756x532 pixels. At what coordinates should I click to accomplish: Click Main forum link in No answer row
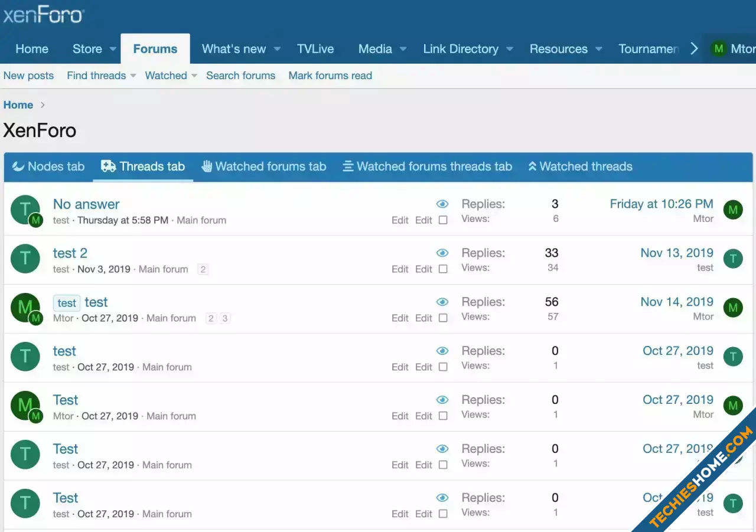coord(201,220)
